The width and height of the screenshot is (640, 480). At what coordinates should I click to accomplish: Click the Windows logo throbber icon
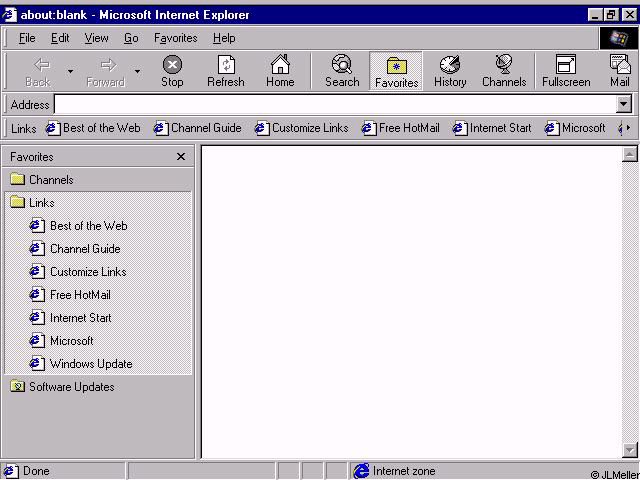pos(618,38)
